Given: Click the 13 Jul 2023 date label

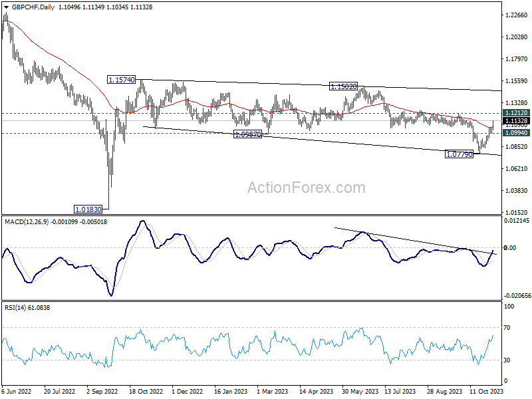Looking at the screenshot, I should 401,392.
